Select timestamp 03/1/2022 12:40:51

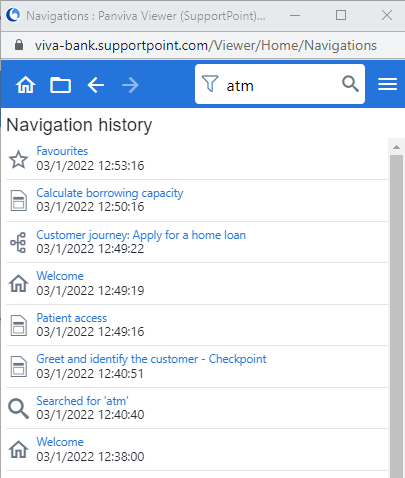click(x=90, y=374)
